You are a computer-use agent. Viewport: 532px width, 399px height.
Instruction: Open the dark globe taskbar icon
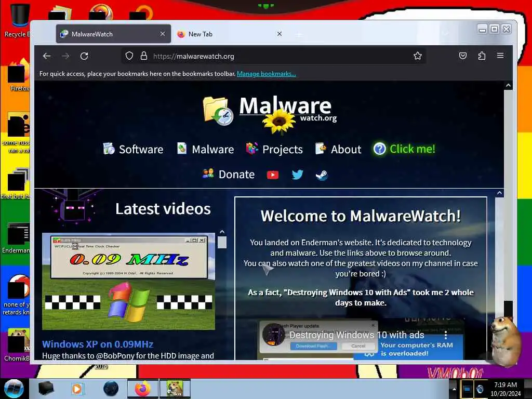[111, 389]
